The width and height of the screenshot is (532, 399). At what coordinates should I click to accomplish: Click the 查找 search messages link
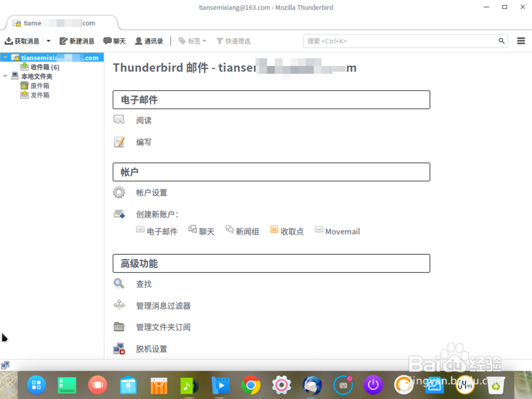144,284
